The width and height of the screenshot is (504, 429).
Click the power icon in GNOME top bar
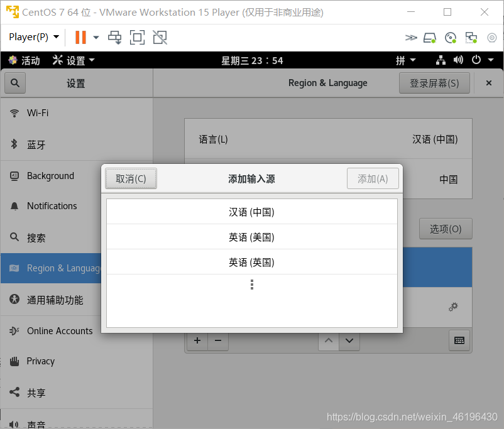(x=476, y=60)
